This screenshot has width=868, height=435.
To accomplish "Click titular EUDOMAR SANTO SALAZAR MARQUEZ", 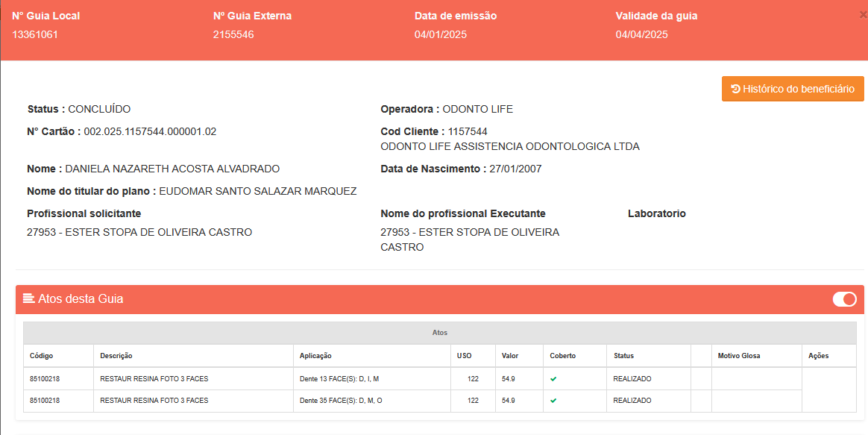I will click(x=258, y=191).
